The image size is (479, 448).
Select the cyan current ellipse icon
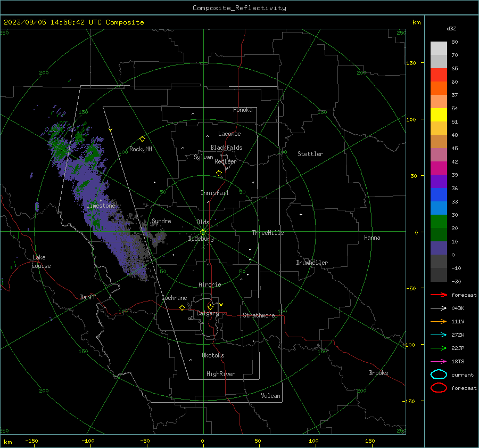click(439, 374)
